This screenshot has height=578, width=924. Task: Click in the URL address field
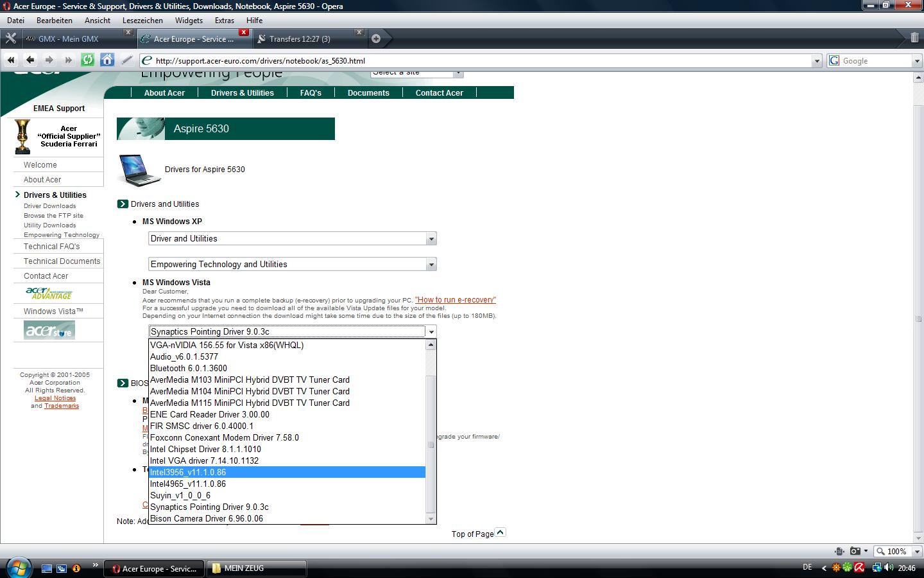pos(475,60)
